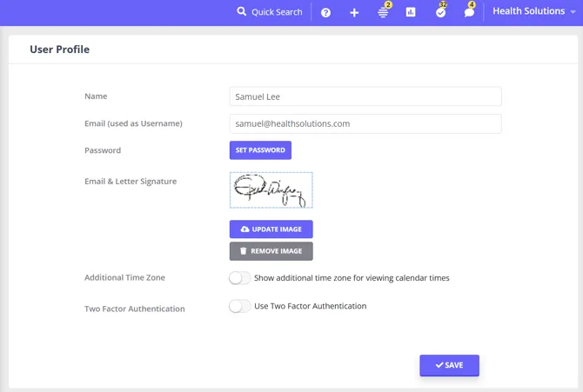Expand the Health Solutions account dropdown

[534, 11]
